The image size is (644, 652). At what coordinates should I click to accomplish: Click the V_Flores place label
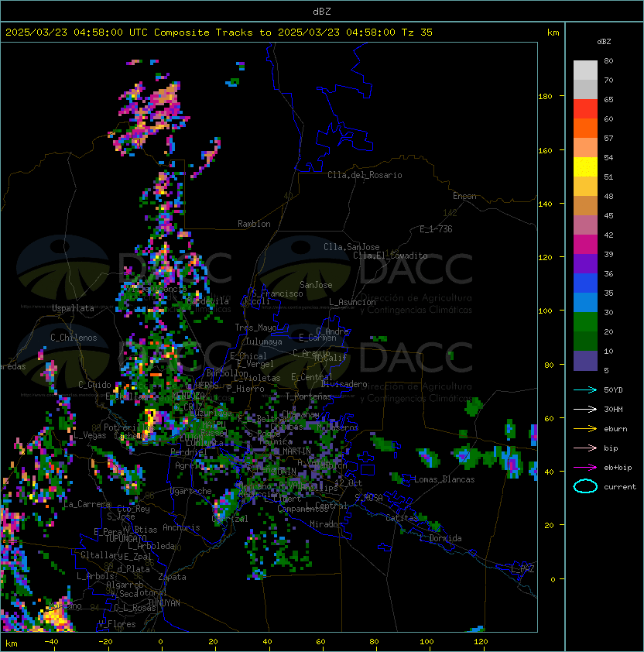[x=117, y=624]
